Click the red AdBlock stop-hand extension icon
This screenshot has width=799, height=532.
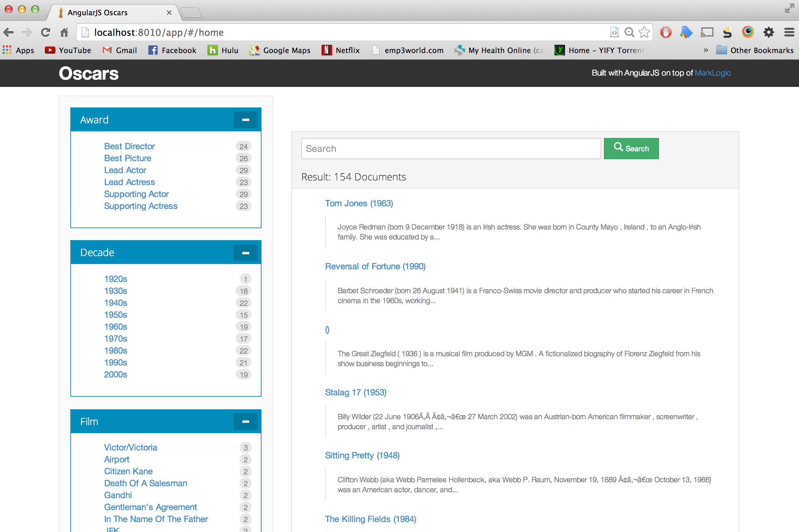click(x=666, y=33)
